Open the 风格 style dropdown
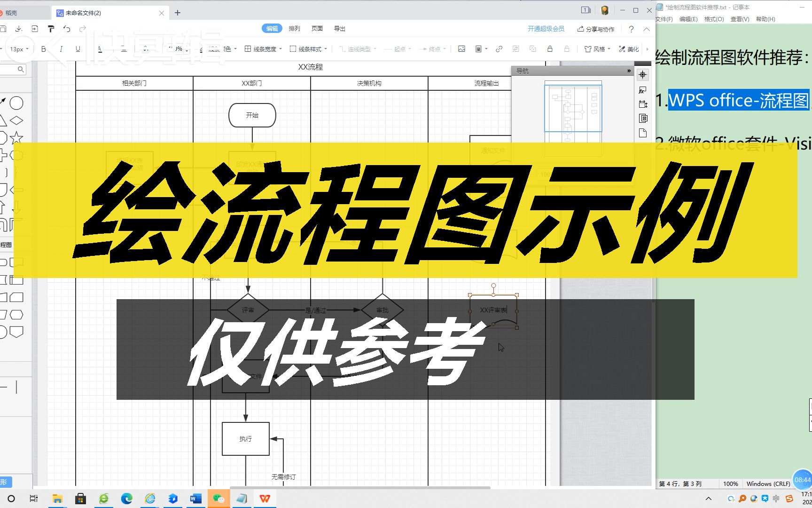812x508 pixels. [x=597, y=49]
